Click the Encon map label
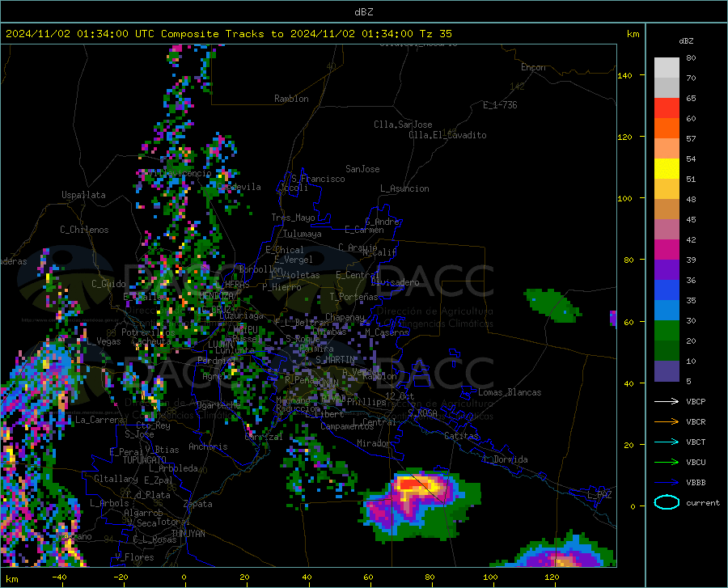This screenshot has width=728, height=588. [x=533, y=67]
